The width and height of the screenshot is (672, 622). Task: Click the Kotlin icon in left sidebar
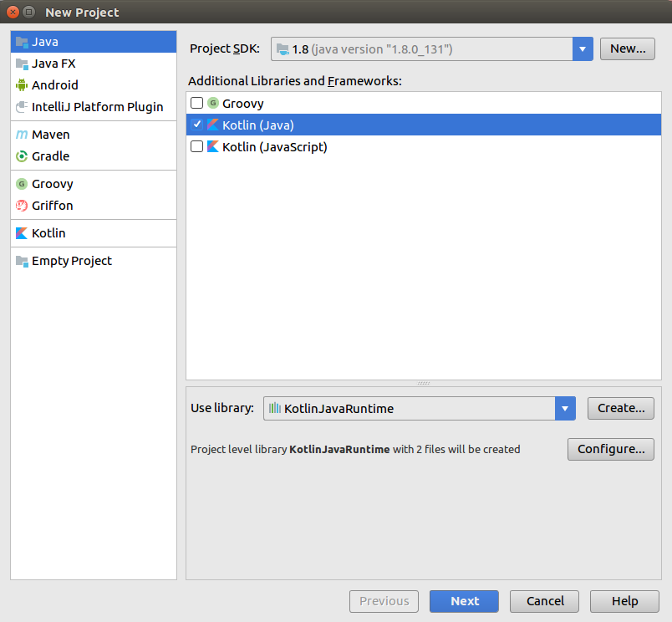(22, 233)
